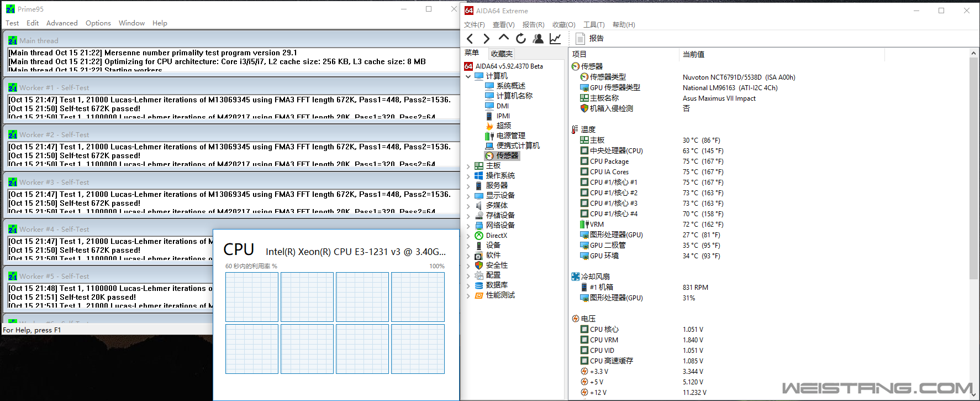
Task: Go up one level in AIDA64
Action: click(x=503, y=38)
